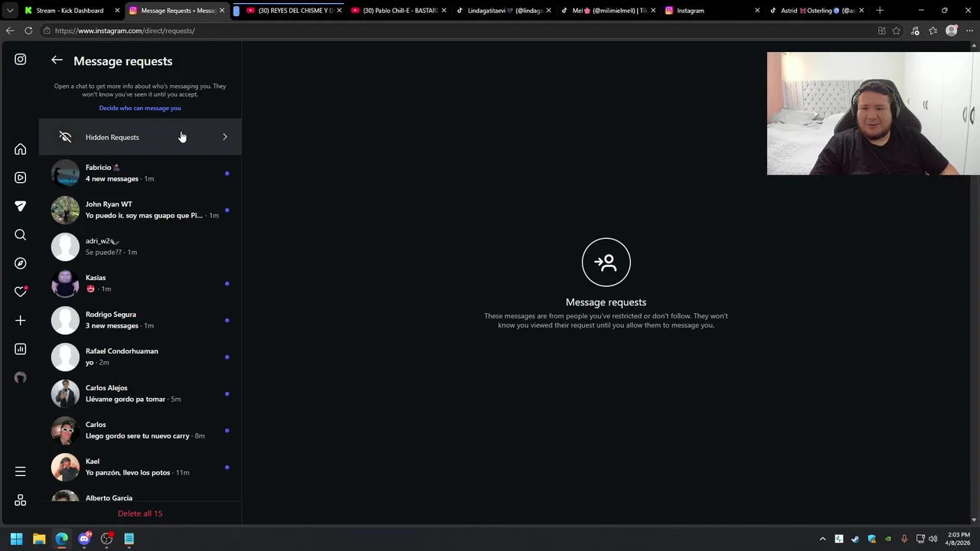This screenshot has height=551, width=980.
Task: Click Kasias's profile picture
Action: tap(65, 283)
